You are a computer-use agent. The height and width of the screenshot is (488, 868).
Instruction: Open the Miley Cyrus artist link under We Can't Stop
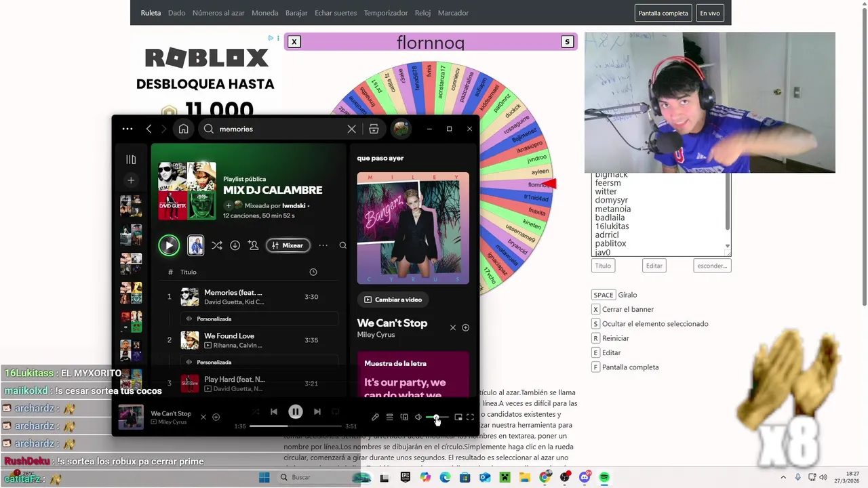pyautogui.click(x=376, y=335)
